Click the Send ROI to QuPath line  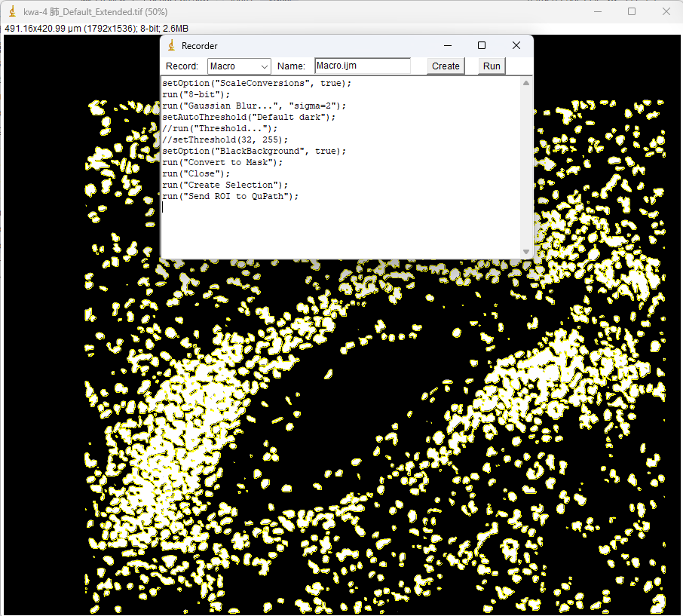(x=231, y=197)
